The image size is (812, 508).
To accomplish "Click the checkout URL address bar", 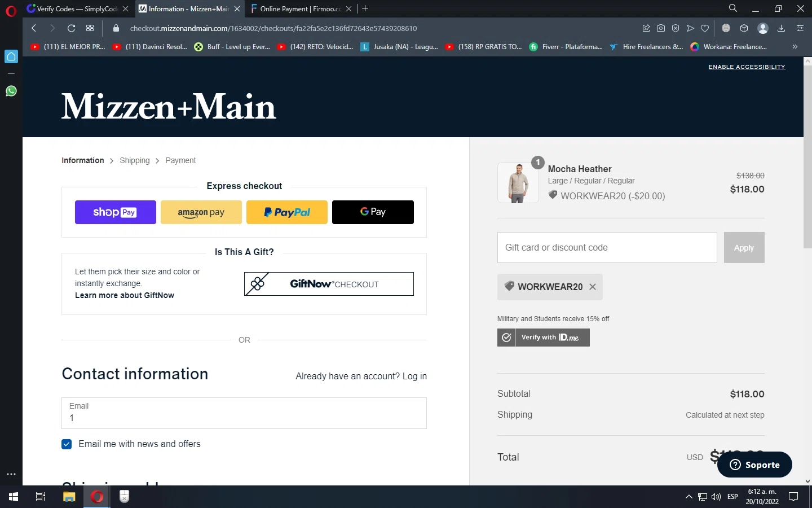I will coord(273,28).
